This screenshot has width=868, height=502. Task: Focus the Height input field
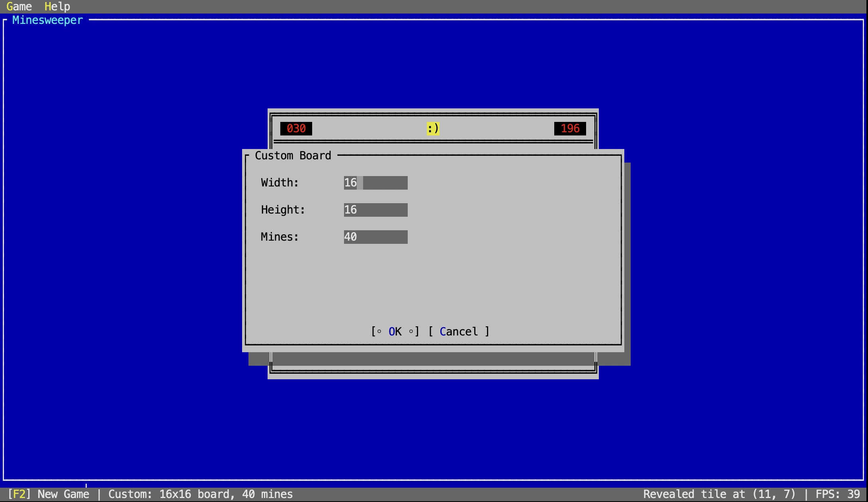(375, 210)
